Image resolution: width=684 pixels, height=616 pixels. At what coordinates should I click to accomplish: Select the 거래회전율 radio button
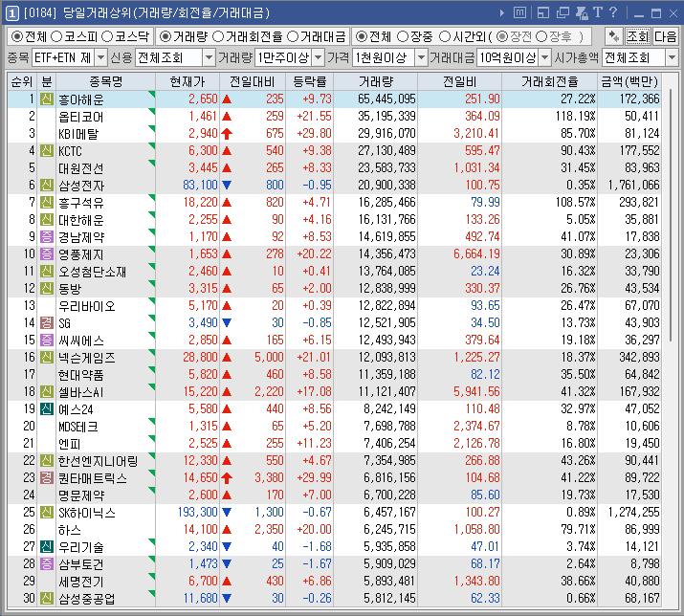click(x=218, y=36)
